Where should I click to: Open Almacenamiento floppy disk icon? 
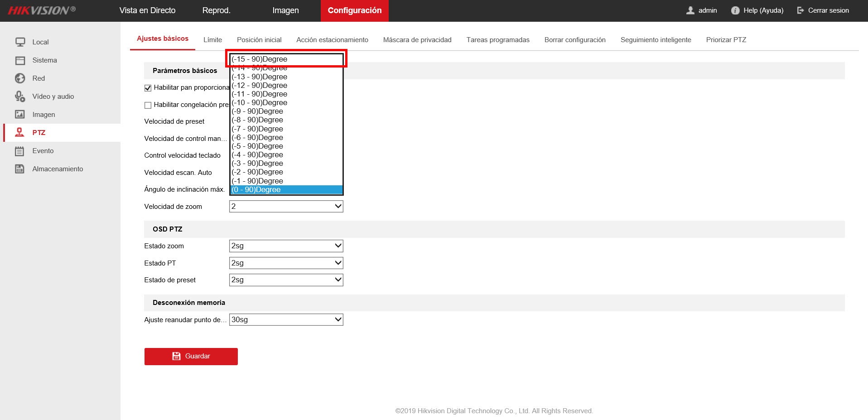(x=19, y=169)
